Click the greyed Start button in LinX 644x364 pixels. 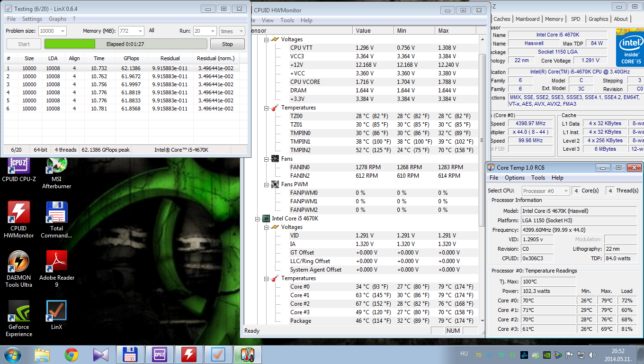(x=24, y=44)
